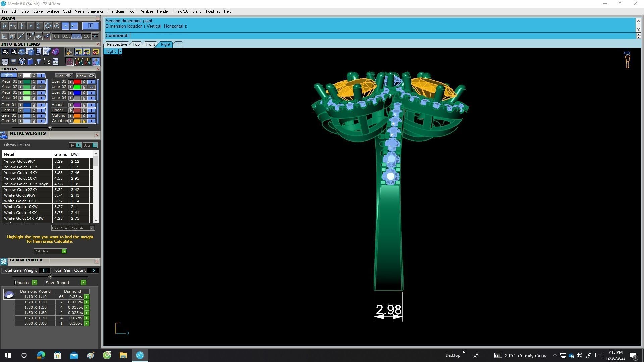
Task: Select the 45 degree angle snap icon
Action: pyautogui.click(x=30, y=36)
